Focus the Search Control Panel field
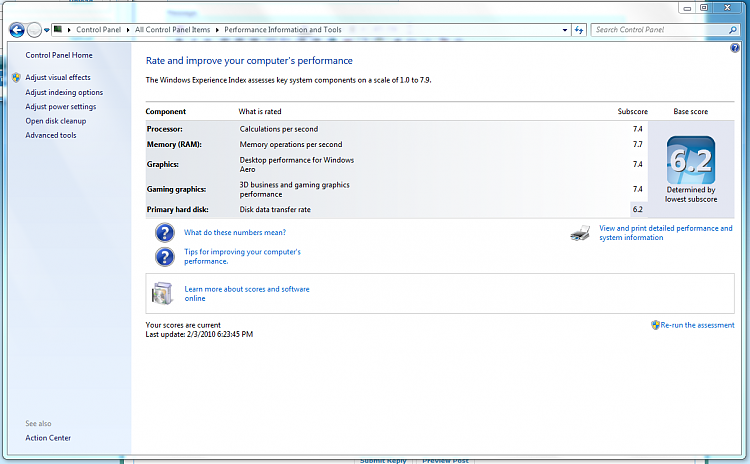The image size is (750, 464). (660, 30)
